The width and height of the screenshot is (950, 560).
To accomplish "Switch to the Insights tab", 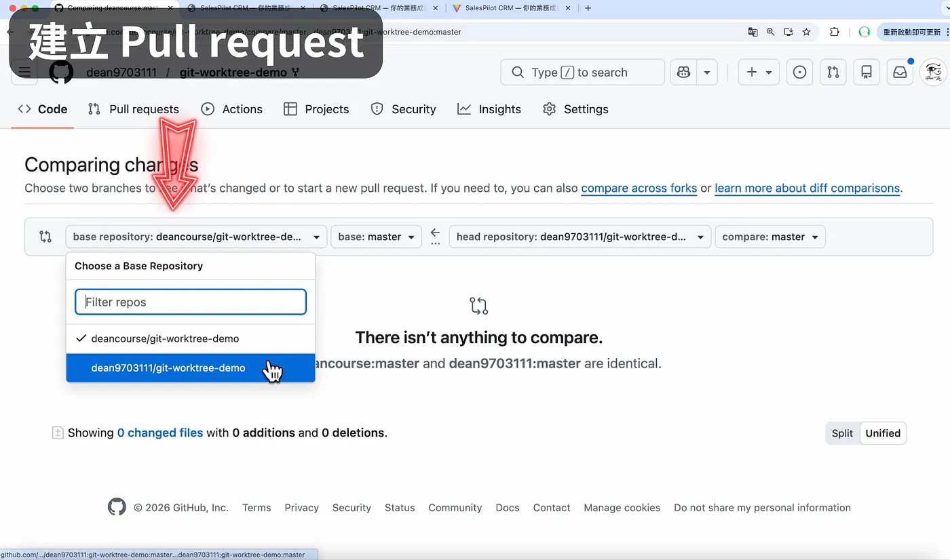I will [489, 109].
